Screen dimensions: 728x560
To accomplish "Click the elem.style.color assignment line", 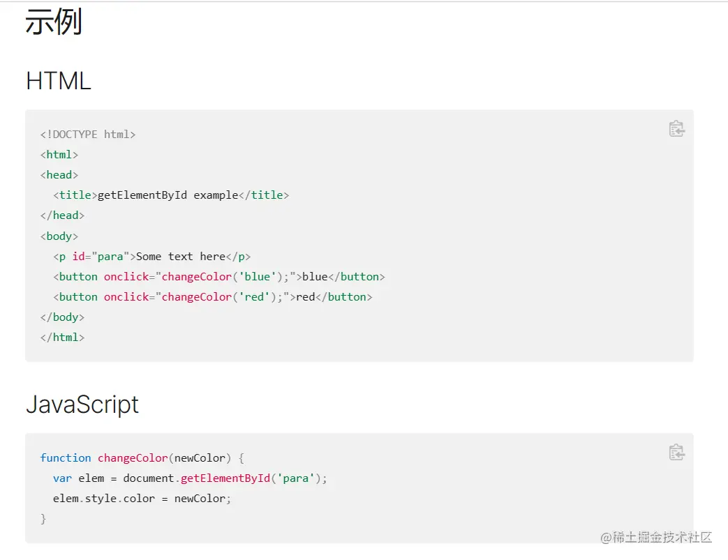I will [141, 499].
